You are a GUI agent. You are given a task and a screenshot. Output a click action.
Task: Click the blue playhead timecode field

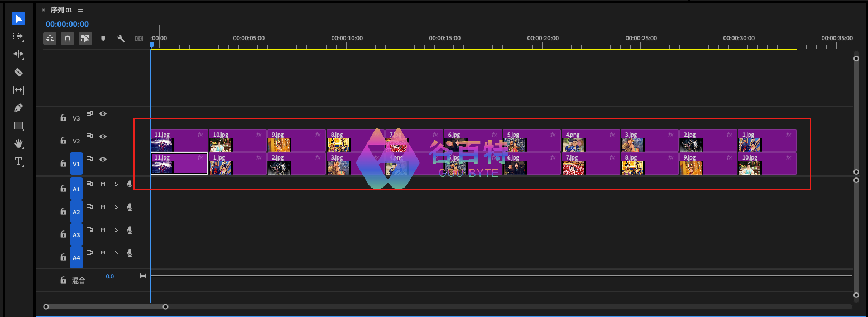67,24
